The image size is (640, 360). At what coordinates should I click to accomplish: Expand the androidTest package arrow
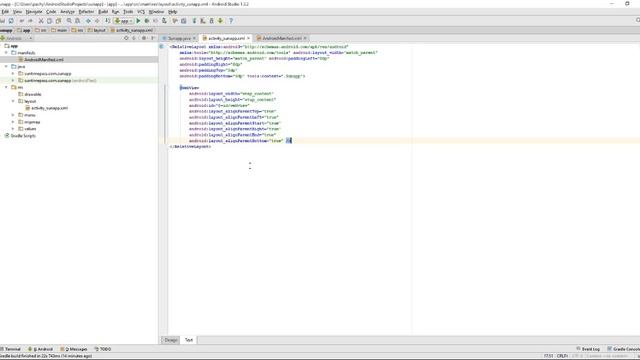pyautogui.click(x=13, y=80)
